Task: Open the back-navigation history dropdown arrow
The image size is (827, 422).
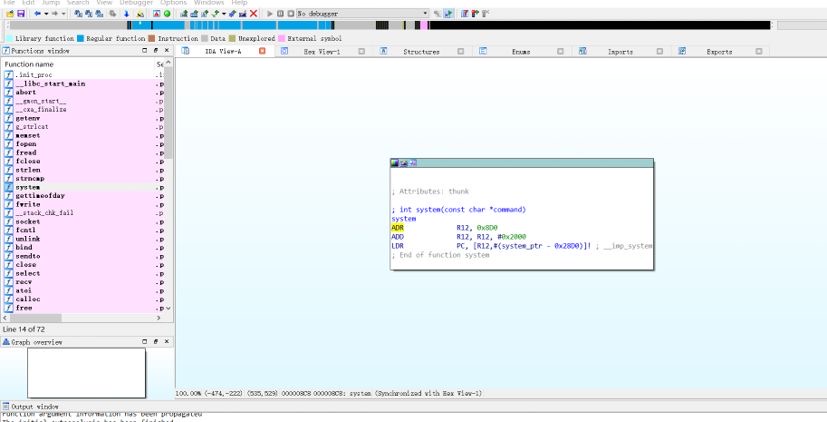Action: [x=46, y=14]
